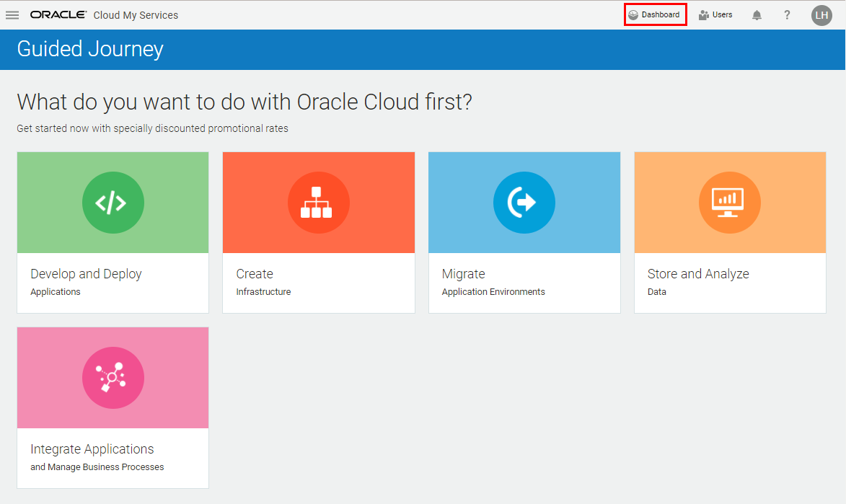Viewport: 846px width, 504px height.
Task: Expand the user account options
Action: [x=821, y=14]
